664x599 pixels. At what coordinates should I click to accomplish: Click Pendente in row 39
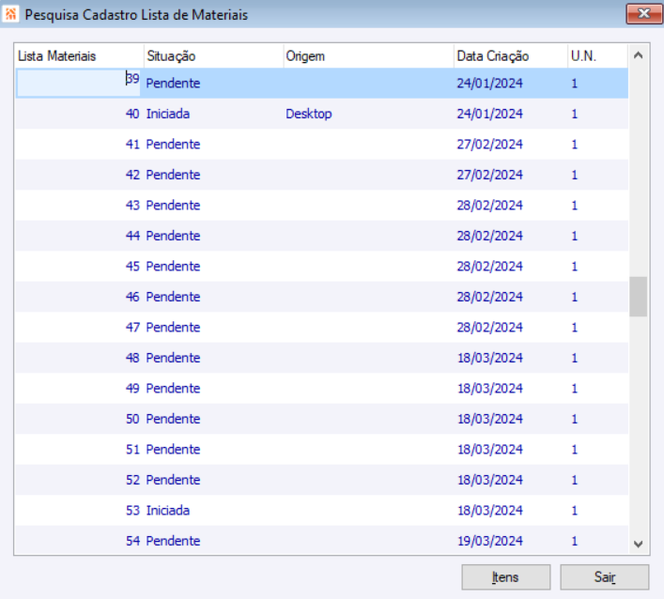click(x=173, y=83)
